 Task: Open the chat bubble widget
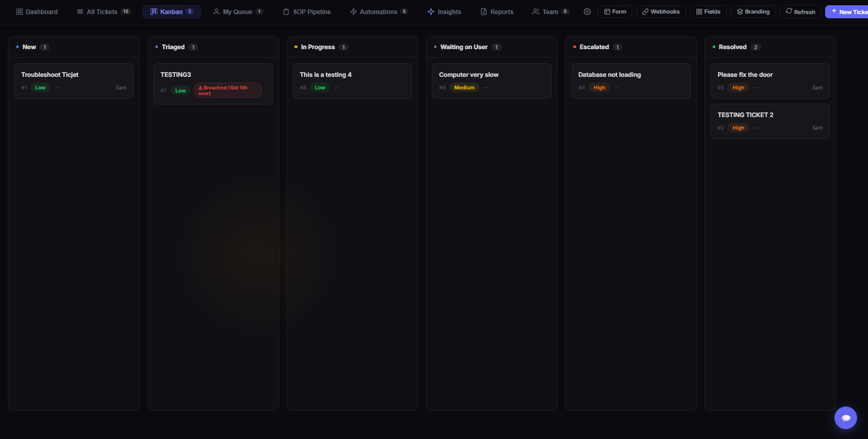pos(846,418)
